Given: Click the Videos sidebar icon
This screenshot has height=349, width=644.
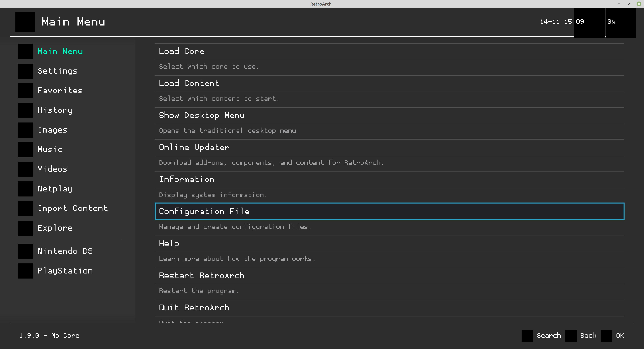Looking at the screenshot, I should click(25, 169).
